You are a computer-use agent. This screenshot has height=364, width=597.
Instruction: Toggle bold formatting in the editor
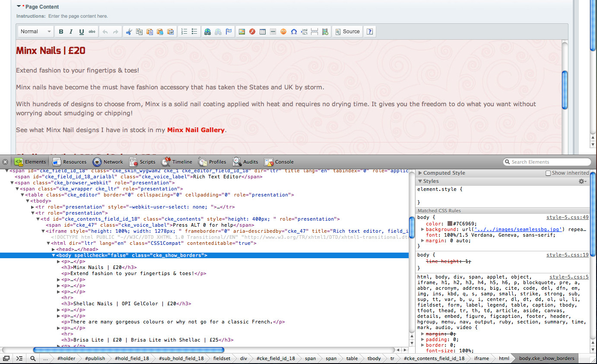(x=61, y=32)
